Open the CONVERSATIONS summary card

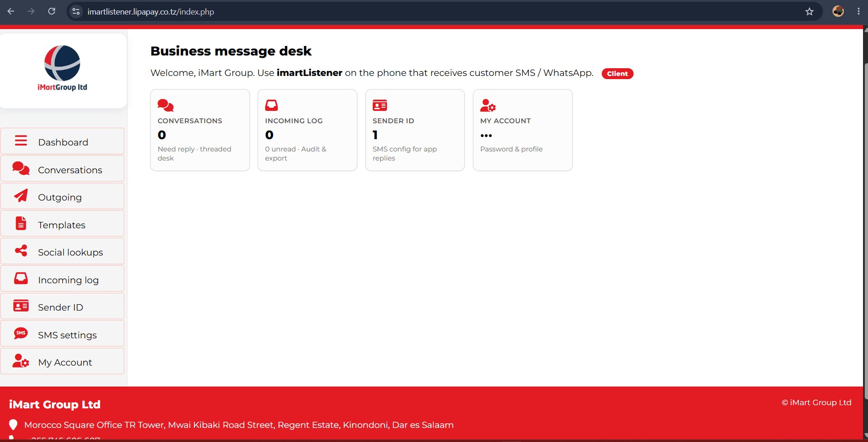(200, 130)
